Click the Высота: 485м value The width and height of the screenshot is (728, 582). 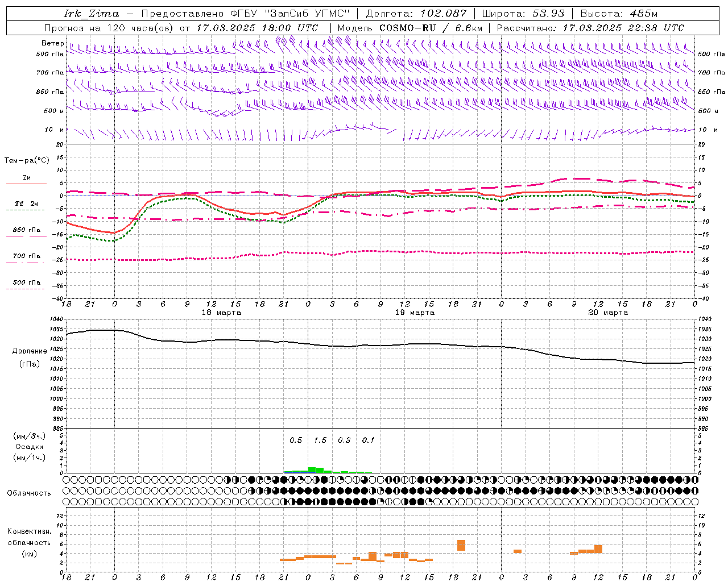[619, 14]
